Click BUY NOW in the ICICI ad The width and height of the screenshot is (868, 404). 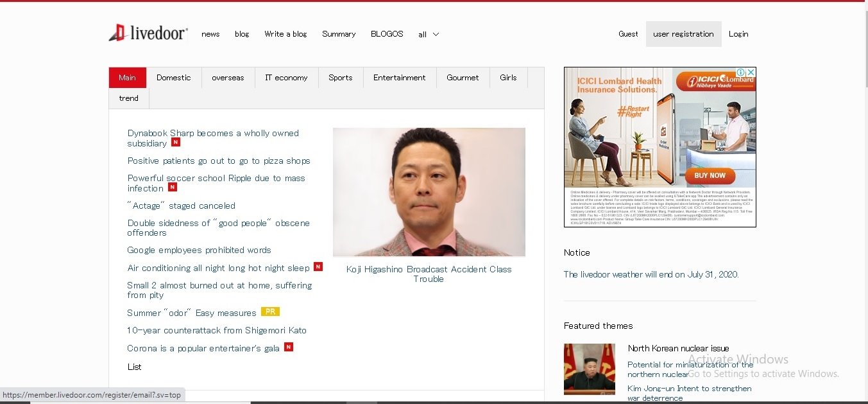710,175
